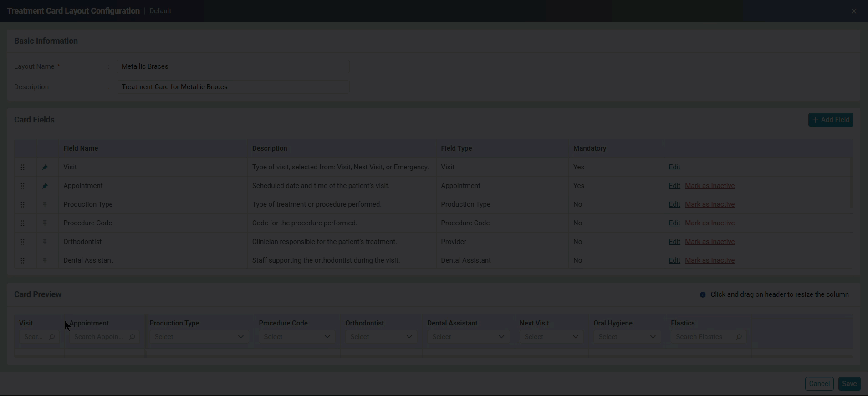Click the Procedure Code preview column header

[x=283, y=323]
